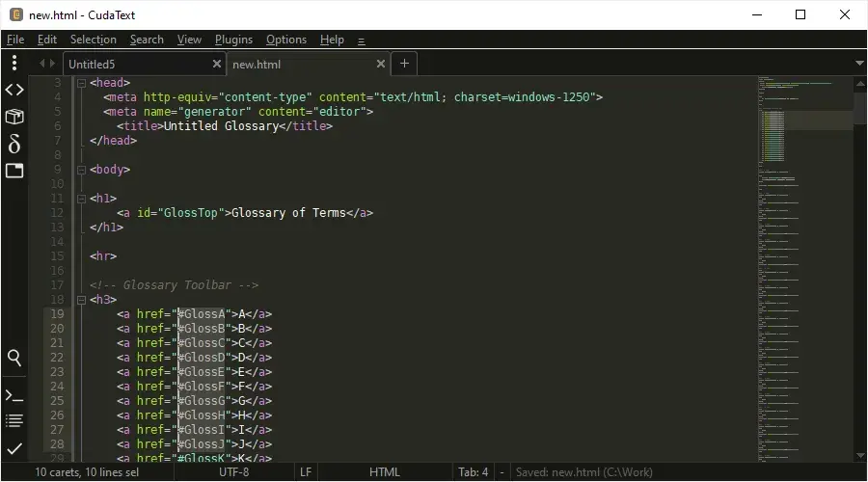
Task: Click the CudaText app icon in title bar
Action: (16, 14)
